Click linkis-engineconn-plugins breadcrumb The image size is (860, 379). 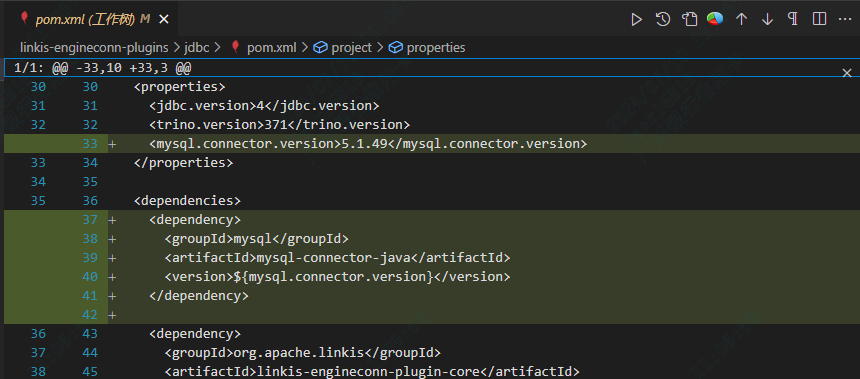click(94, 48)
